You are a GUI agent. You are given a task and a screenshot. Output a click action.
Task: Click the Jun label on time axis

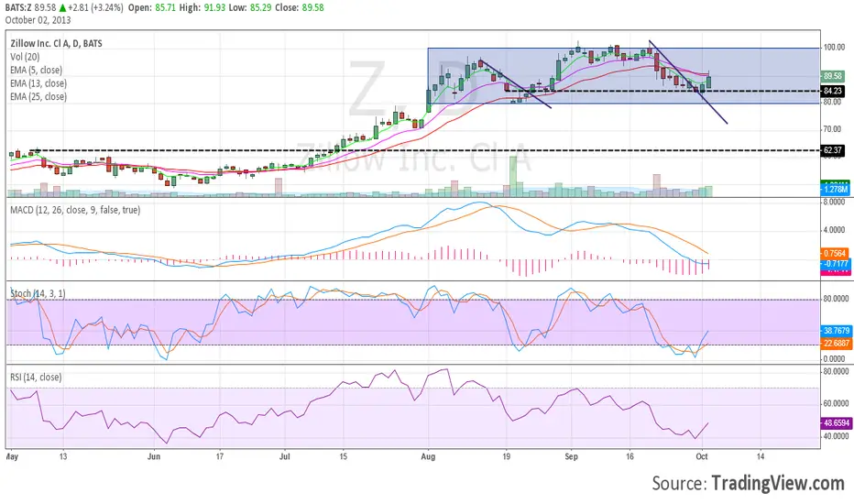(154, 456)
